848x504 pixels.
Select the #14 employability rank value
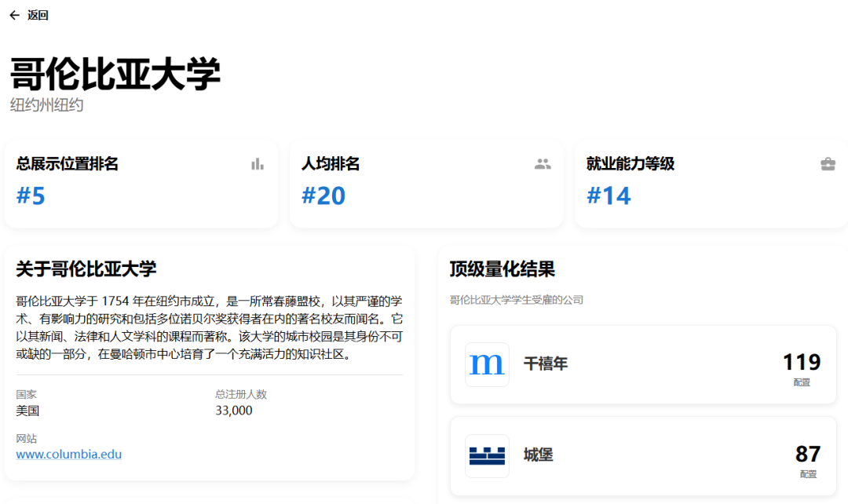coord(609,195)
